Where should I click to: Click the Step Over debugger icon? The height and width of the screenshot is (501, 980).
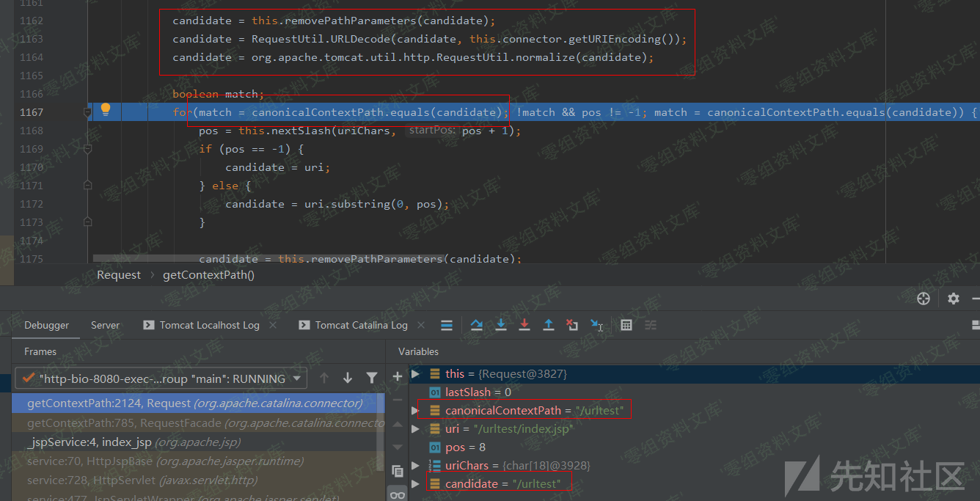coord(477,325)
